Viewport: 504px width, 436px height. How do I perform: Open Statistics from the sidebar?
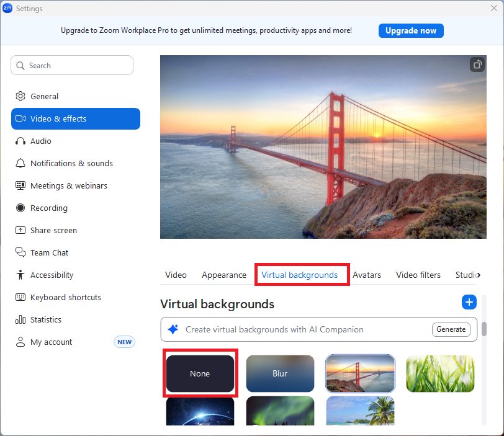pos(45,320)
